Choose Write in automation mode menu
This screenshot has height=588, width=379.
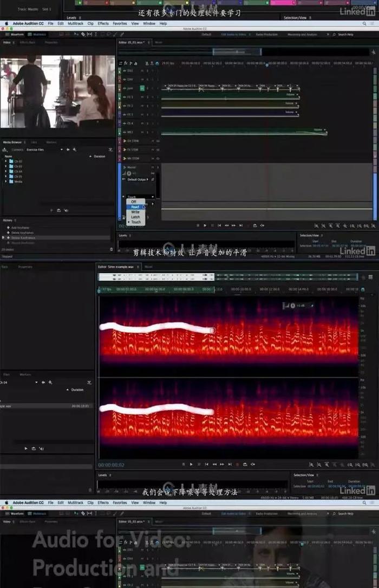(135, 212)
